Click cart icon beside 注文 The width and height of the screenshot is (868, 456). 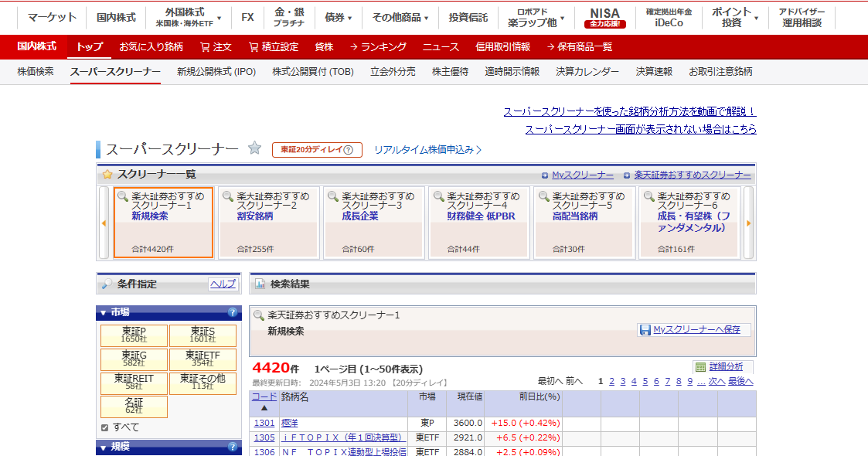click(x=205, y=47)
